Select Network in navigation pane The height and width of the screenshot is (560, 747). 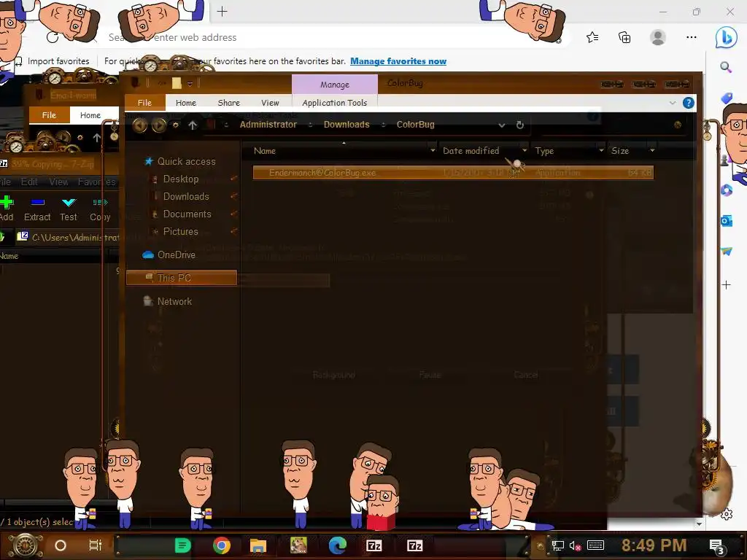click(x=174, y=301)
